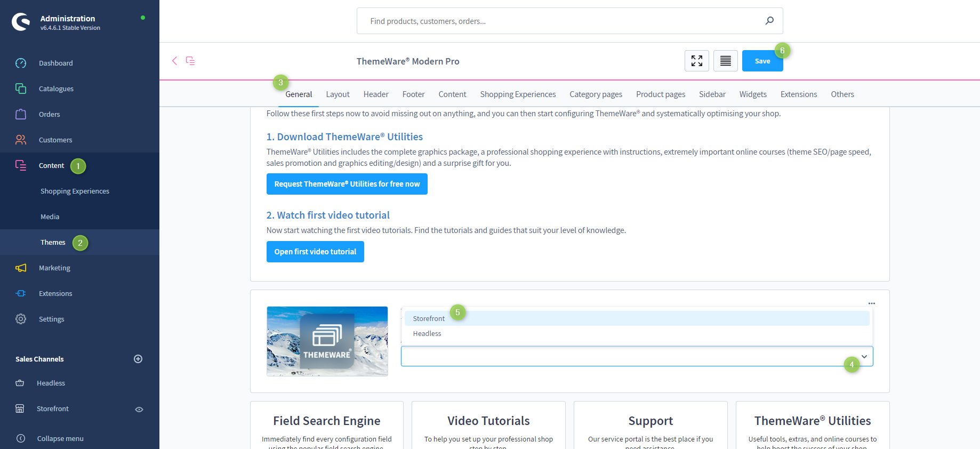Open first video tutorial
The width and height of the screenshot is (980, 449).
315,252
